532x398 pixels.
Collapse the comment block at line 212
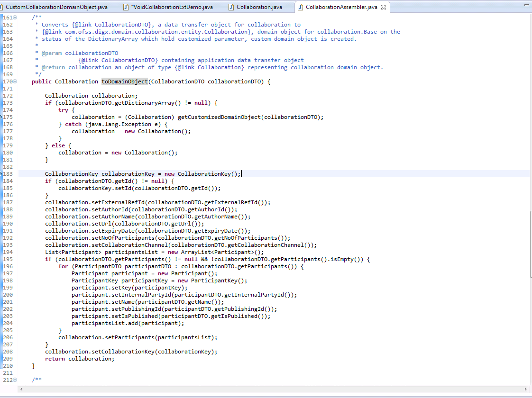(15, 380)
